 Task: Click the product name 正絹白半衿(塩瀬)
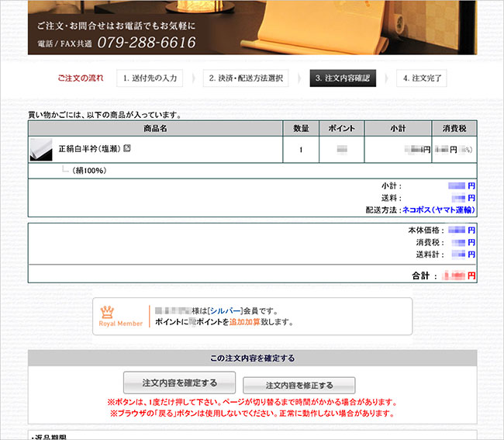click(x=90, y=148)
